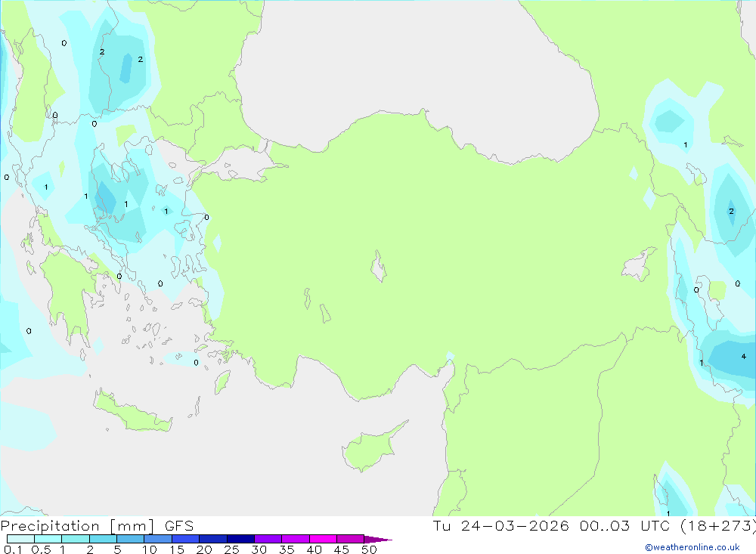Click the 45–50 mm legend color swatch

tap(351, 539)
